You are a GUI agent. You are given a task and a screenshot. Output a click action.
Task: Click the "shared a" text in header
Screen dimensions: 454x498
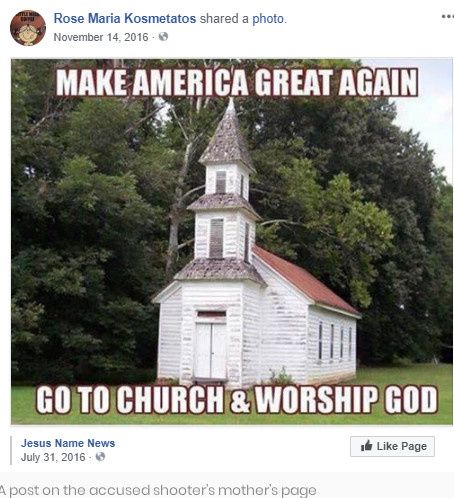pos(224,19)
